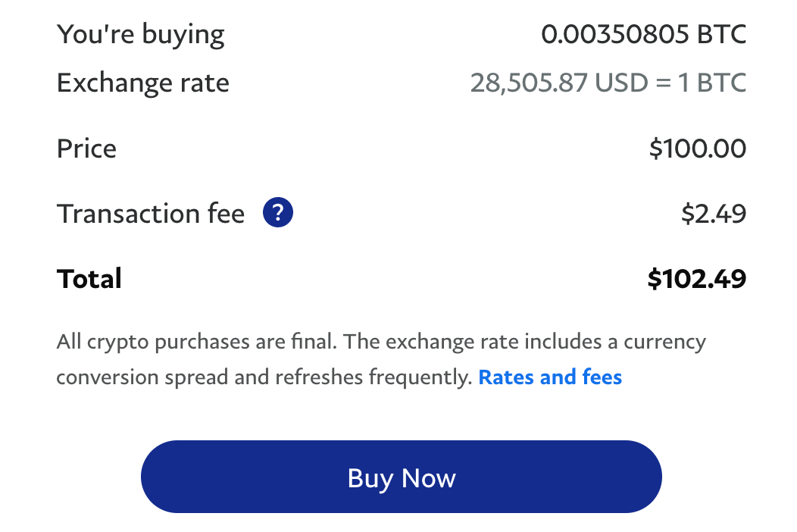Click the Exchange rate label
This screenshot has height=532, width=797.
[x=143, y=83]
